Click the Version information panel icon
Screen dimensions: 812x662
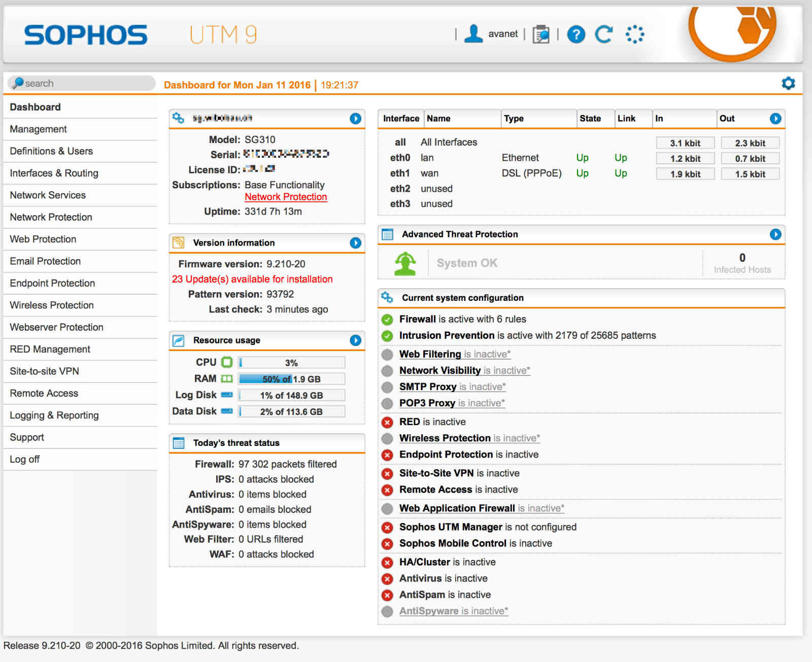click(178, 243)
